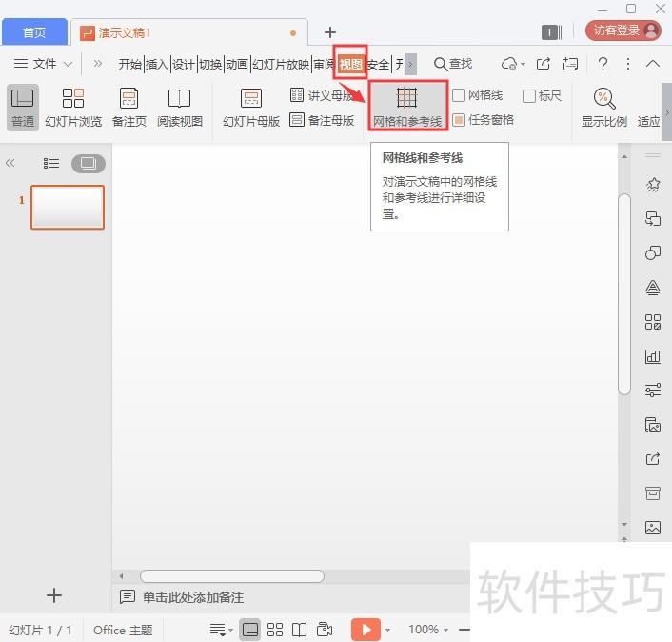Screen dimensions: 672x642
Task: Switch to the 演示文稿1 document tab
Action: [188, 32]
